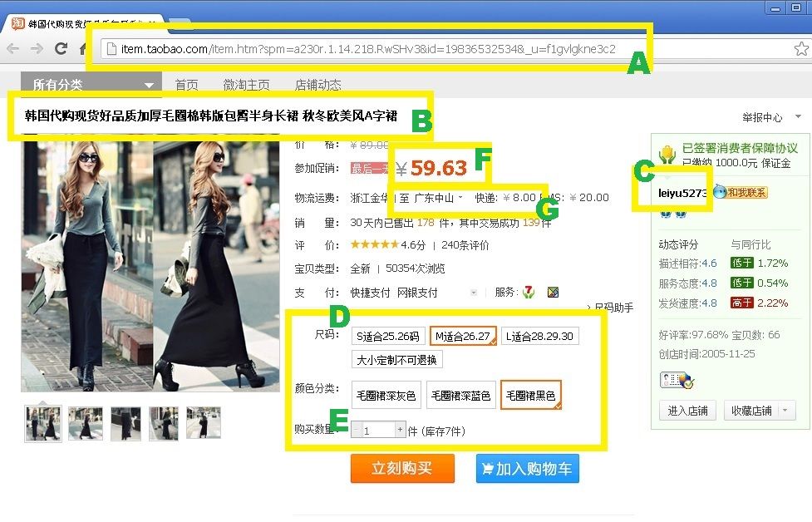Expand the 所有分类 category dropdown

click(91, 85)
